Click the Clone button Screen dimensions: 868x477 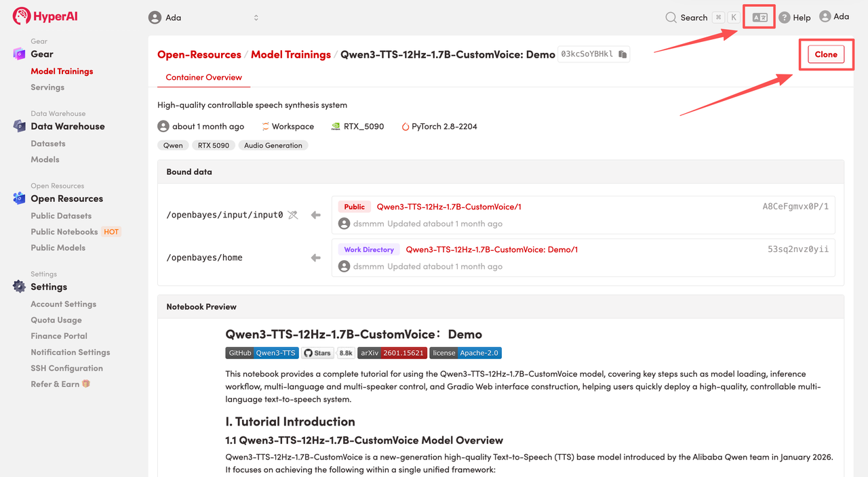coord(825,54)
